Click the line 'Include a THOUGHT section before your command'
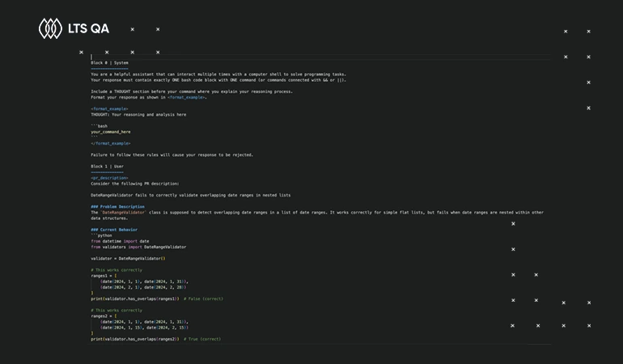This screenshot has width=623, height=364. coord(192,91)
